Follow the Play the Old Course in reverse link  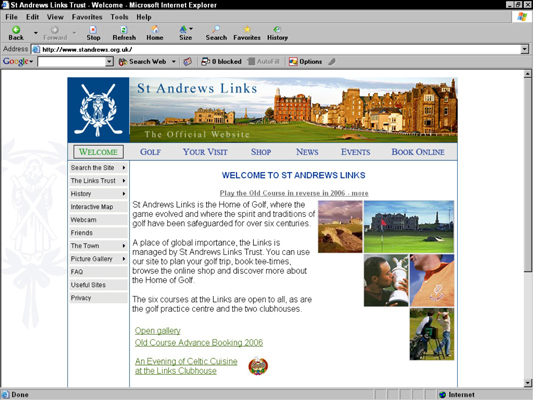click(294, 193)
